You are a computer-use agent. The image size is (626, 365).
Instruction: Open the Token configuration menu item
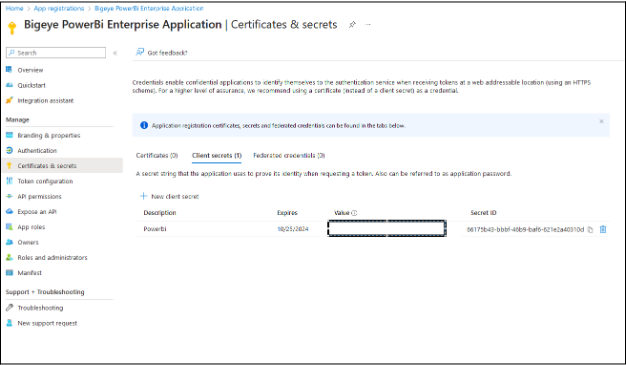click(x=45, y=181)
